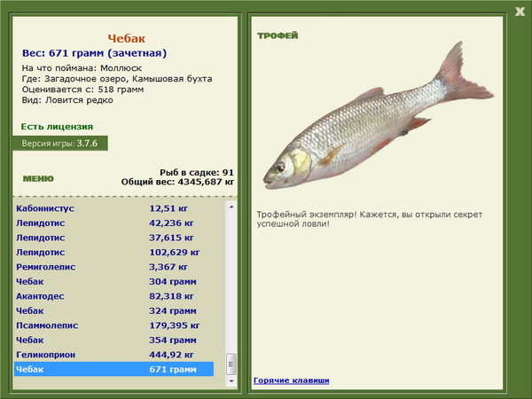
Task: Click the ТРОФЕЙ heading
Action: [278, 35]
